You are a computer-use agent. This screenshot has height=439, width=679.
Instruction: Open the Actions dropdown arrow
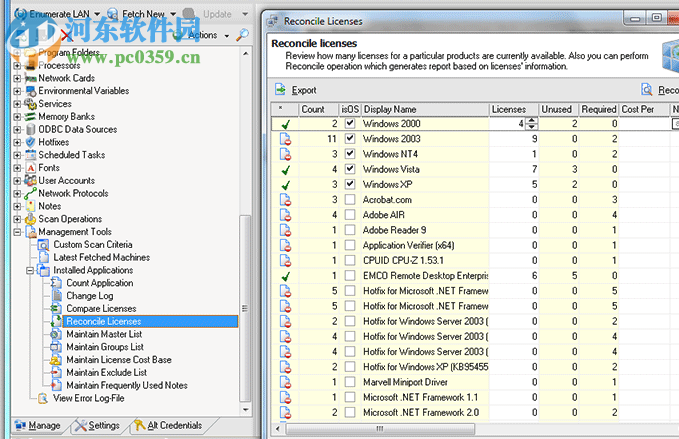pyautogui.click(x=226, y=36)
